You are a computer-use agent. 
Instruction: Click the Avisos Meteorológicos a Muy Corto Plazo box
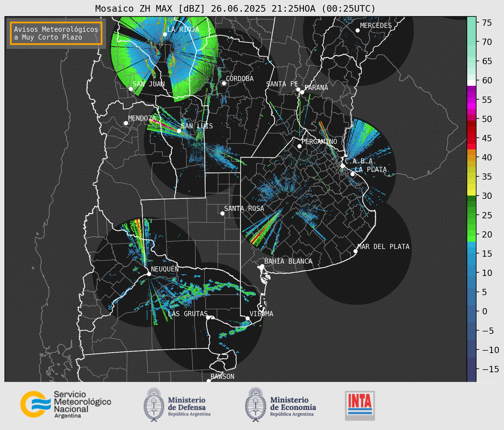coord(56,33)
